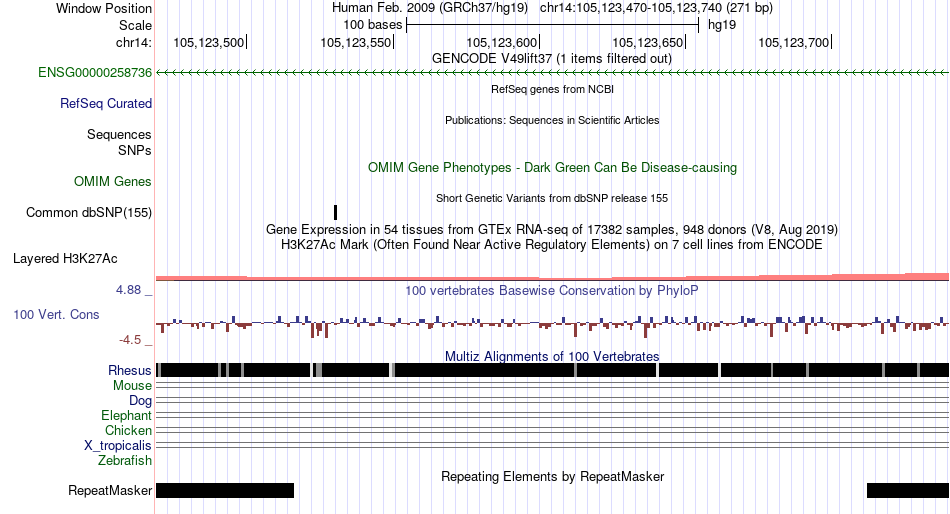This screenshot has height=514, width=950.
Task: Click the OMIM Gene Phenotypes title
Action: click(x=552, y=167)
